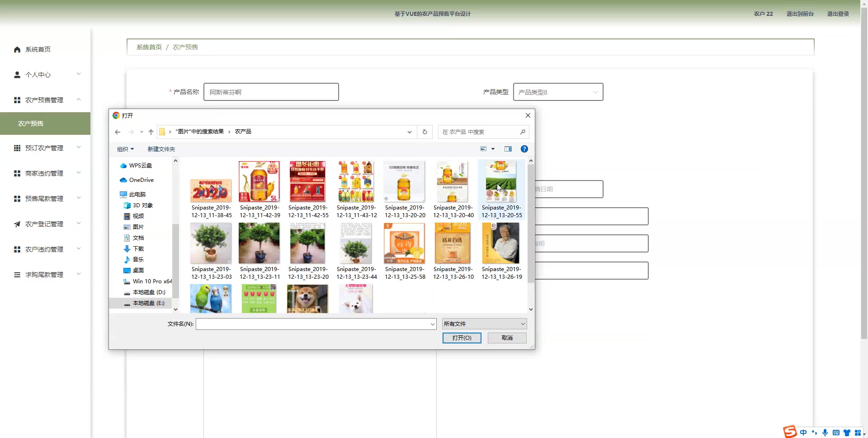Open 下载 folder in tree
Image resolution: width=868 pixels, height=438 pixels.
(x=134, y=249)
